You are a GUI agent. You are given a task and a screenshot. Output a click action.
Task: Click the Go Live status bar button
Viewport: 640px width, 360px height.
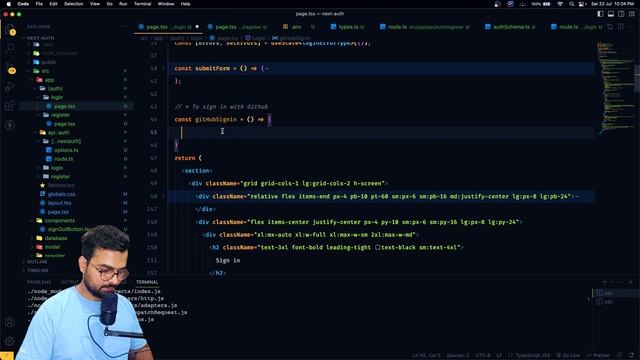568,356
